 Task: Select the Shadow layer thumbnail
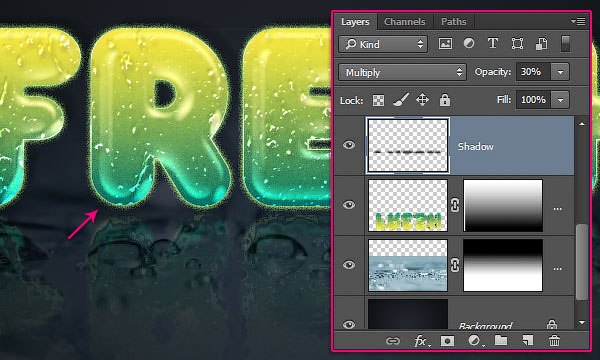408,145
